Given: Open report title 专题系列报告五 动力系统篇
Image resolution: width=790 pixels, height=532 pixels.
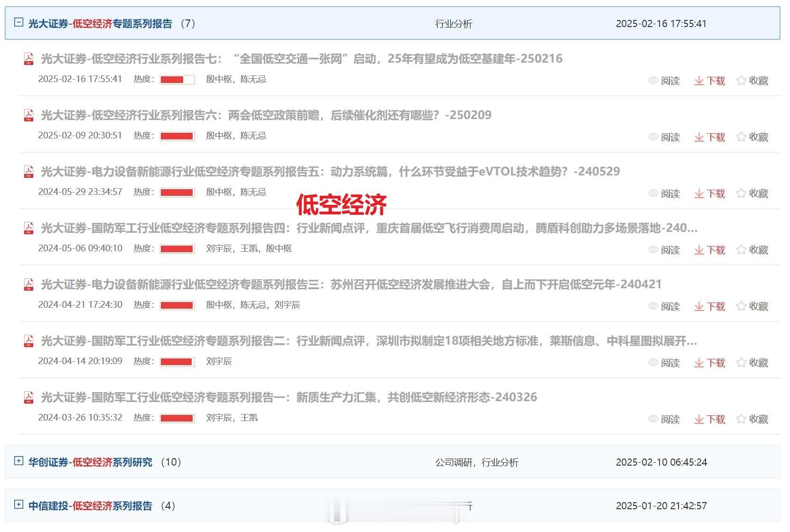Looking at the screenshot, I should [330, 172].
